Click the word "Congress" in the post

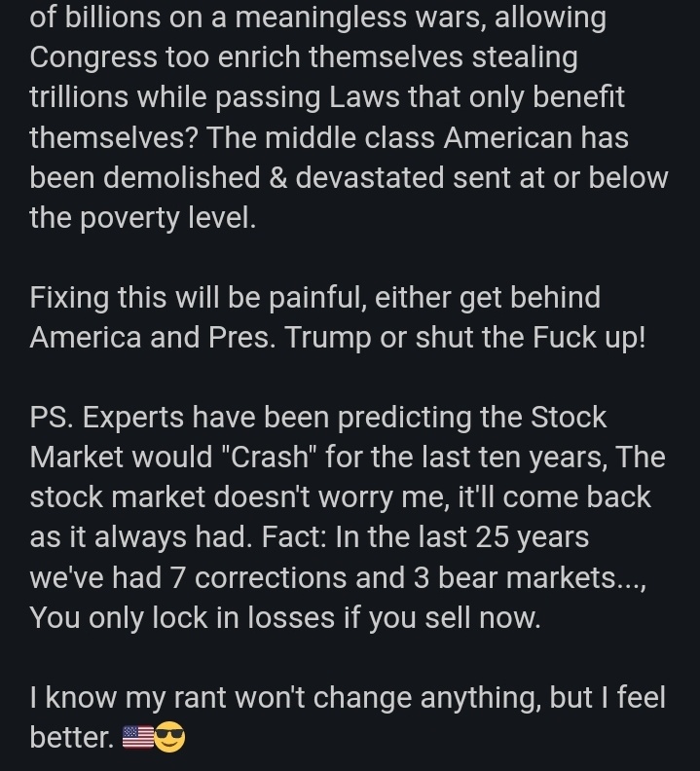tap(92, 58)
